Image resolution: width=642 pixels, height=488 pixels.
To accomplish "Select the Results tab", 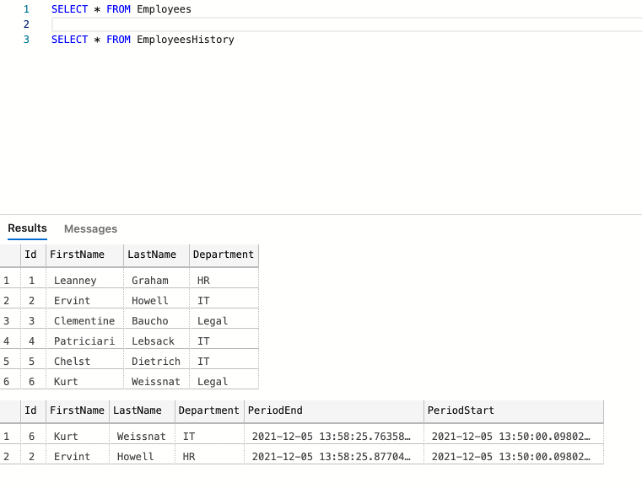I will click(27, 228).
